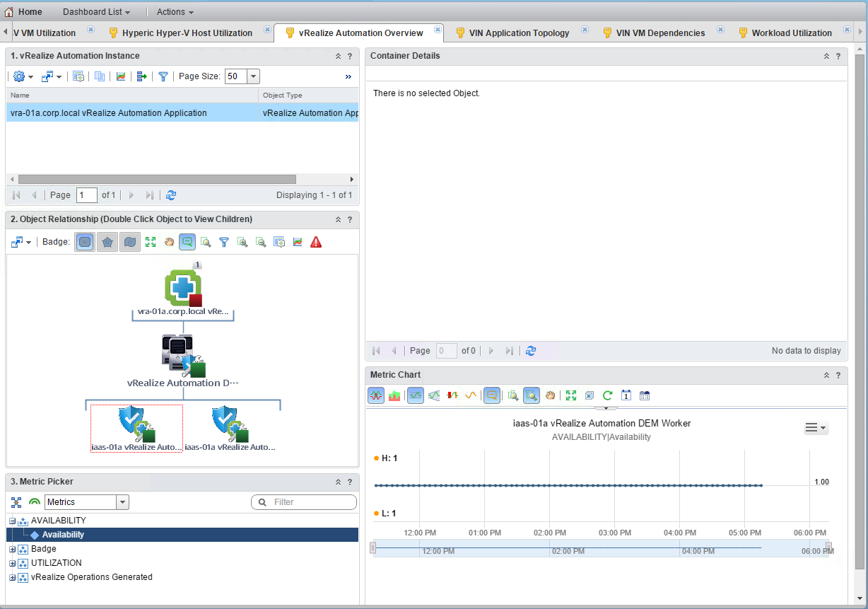Toggle the split charts button in Metric Chart
868x609 pixels.
376,395
